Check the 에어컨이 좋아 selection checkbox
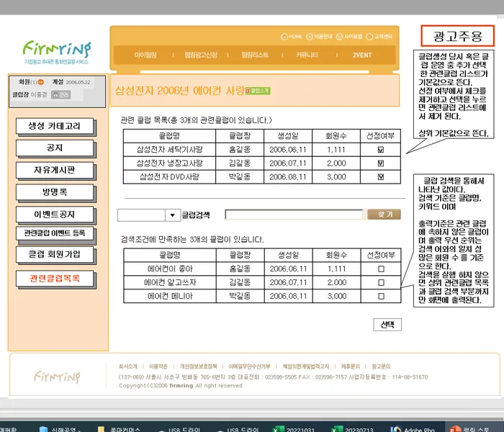The height and width of the screenshot is (432, 504). point(381,269)
